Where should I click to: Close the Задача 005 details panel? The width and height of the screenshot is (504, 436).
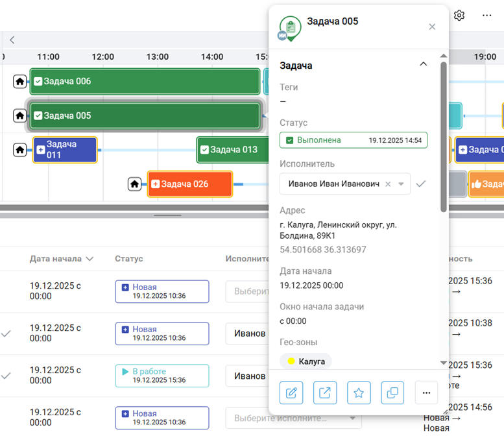click(x=432, y=27)
